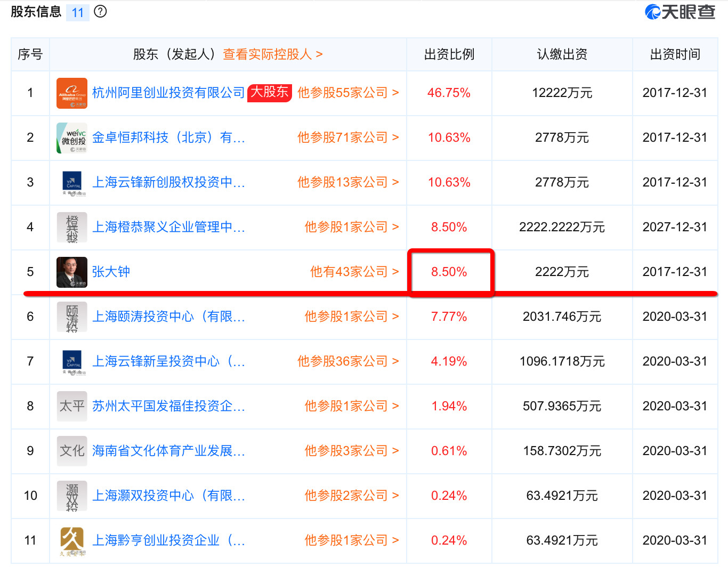The image size is (728, 567).
Task: Open 上海云锋新创股权投资中心 link
Action: pyautogui.click(x=168, y=182)
